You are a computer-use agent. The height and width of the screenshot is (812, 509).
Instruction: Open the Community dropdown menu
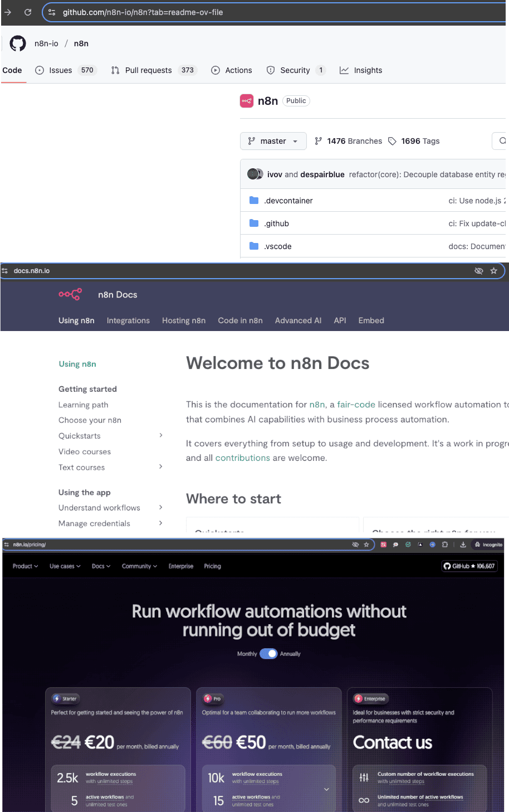coord(139,566)
